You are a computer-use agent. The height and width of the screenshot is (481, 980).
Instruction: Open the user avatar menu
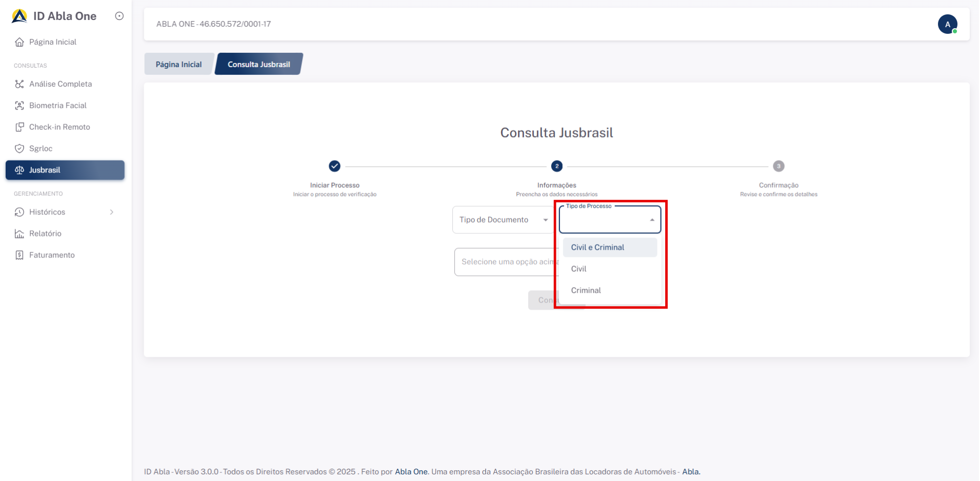(x=947, y=24)
